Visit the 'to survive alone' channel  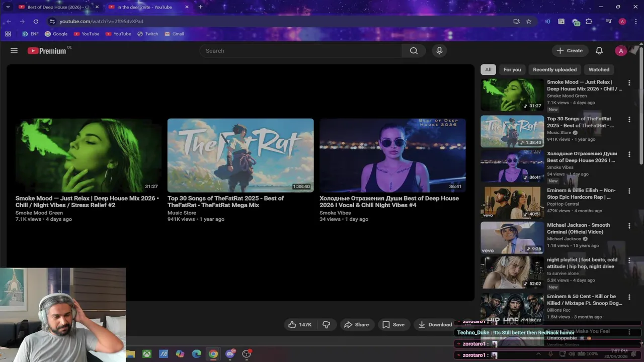[562, 274]
